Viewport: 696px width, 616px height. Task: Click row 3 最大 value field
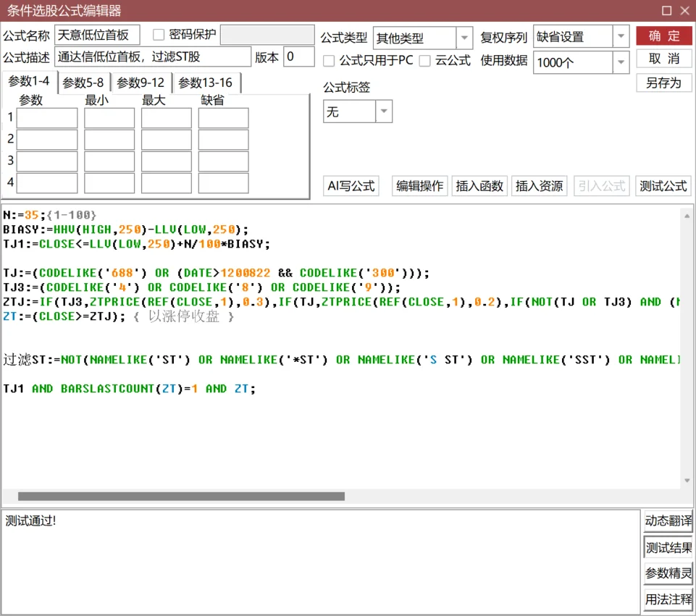click(167, 161)
